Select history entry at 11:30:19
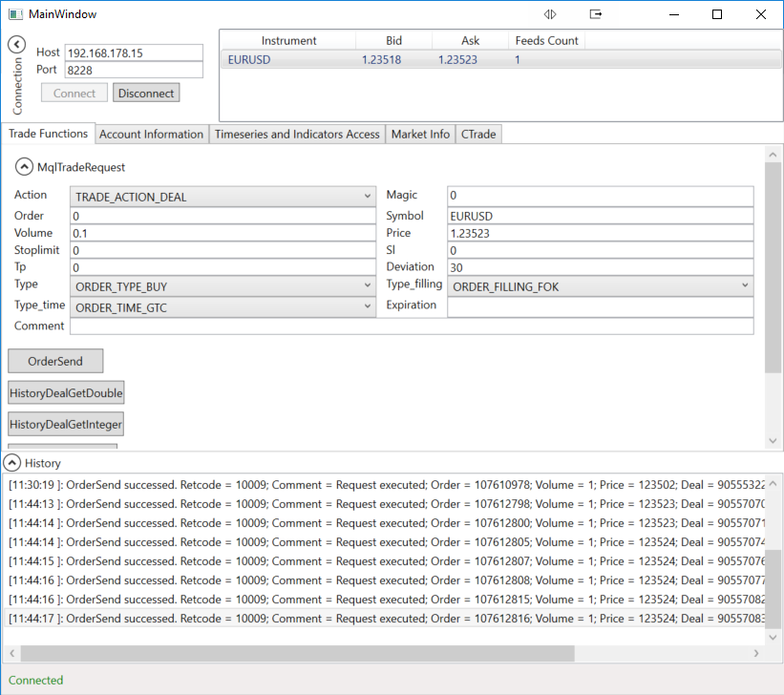 tap(385, 485)
